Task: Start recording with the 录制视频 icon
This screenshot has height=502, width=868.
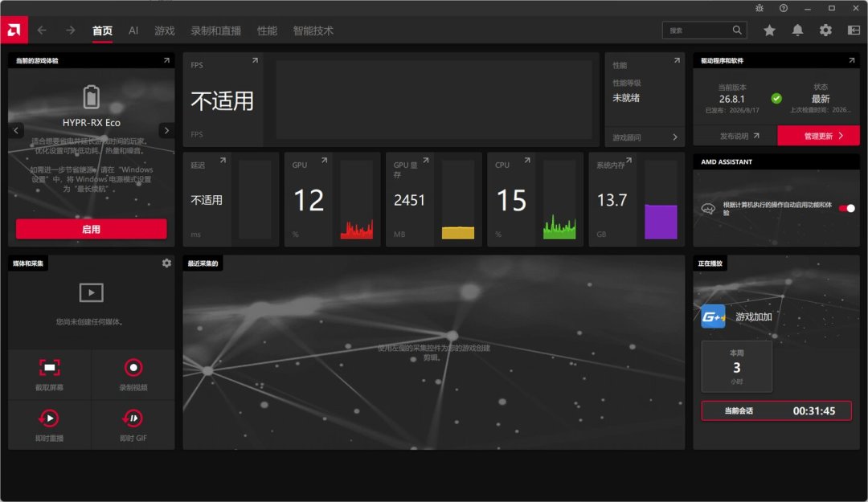Action: [133, 368]
